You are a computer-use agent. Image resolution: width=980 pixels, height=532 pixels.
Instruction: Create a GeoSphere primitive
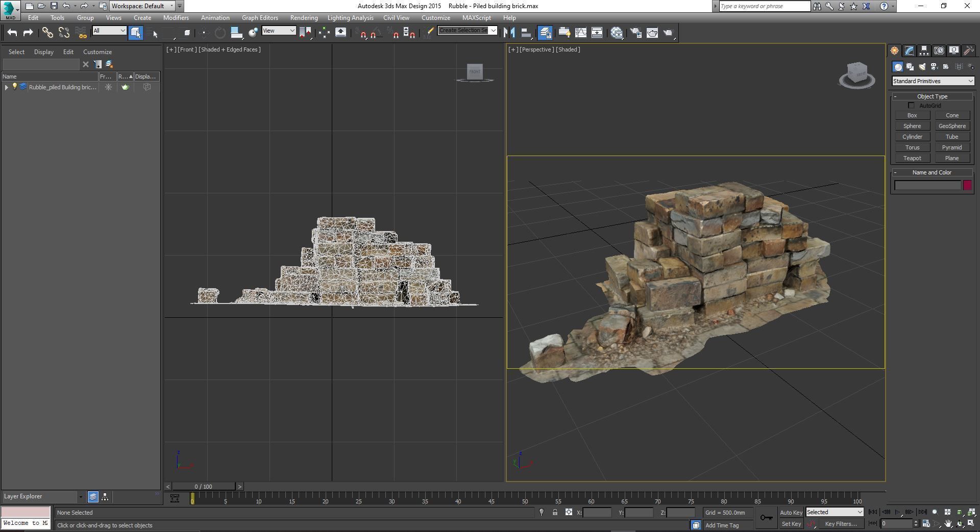[952, 126]
